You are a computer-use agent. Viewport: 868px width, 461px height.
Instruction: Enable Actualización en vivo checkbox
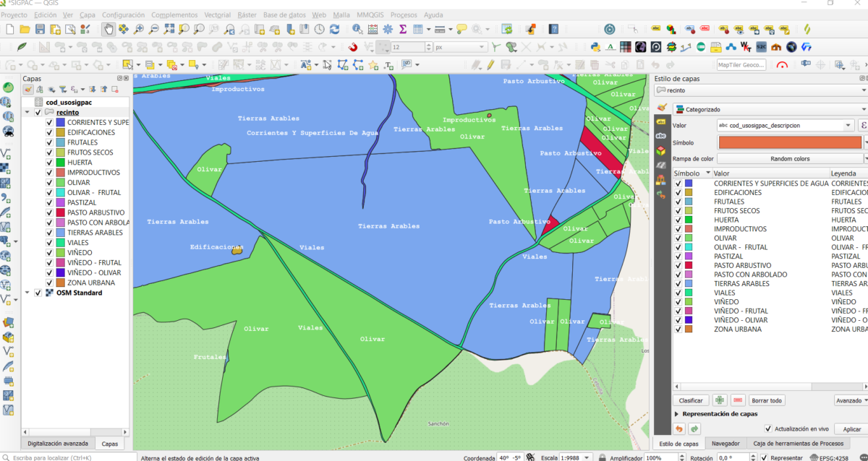[768, 429]
